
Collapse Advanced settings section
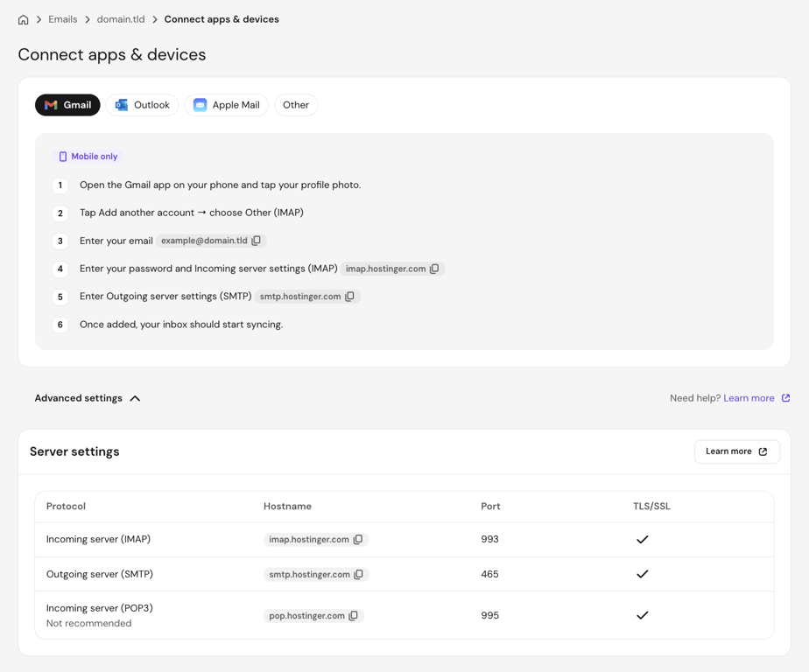pos(88,398)
